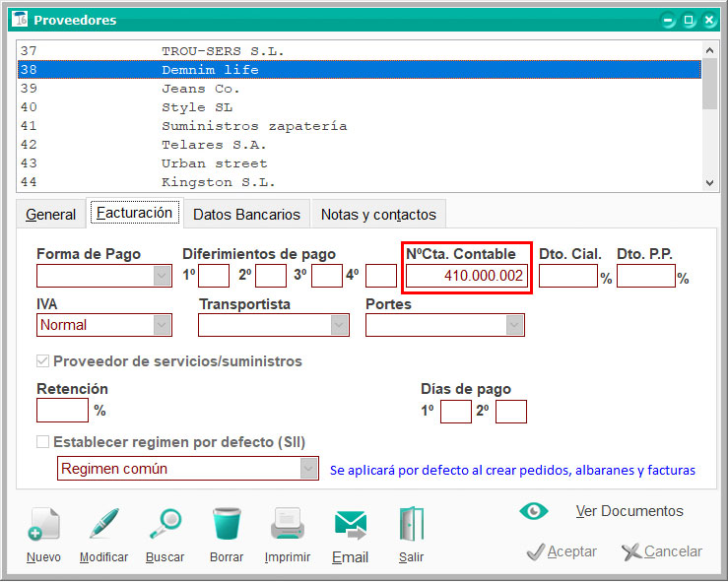Click the Dto. P.P. percentage field
Viewport: 728px width, 582px height.
pos(646,276)
